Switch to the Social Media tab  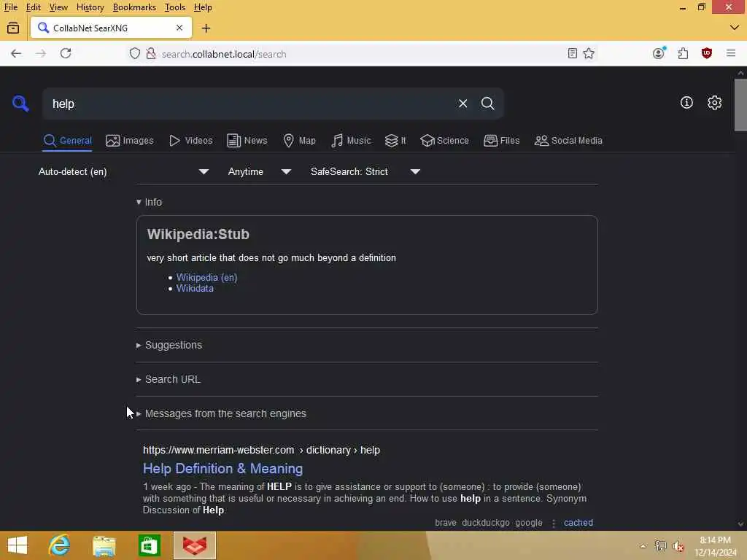[x=568, y=141]
